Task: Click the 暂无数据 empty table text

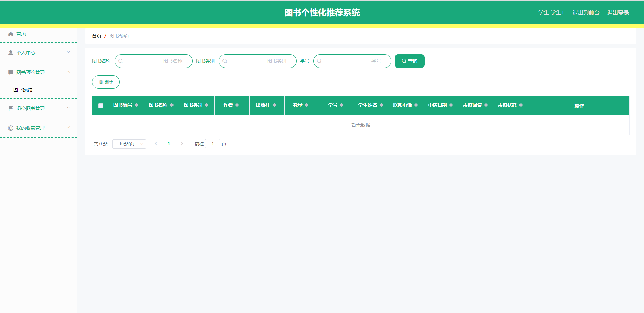Action: pos(361,125)
